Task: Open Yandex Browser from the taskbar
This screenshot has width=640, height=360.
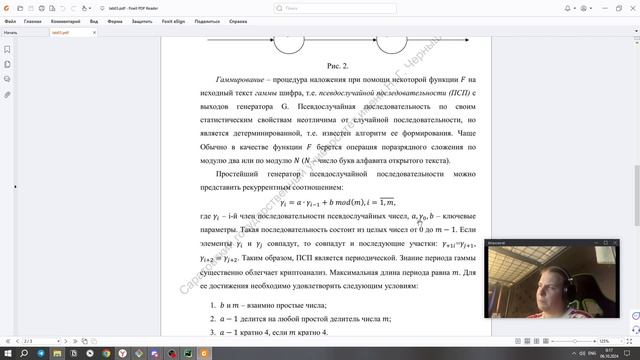Action: [122, 353]
